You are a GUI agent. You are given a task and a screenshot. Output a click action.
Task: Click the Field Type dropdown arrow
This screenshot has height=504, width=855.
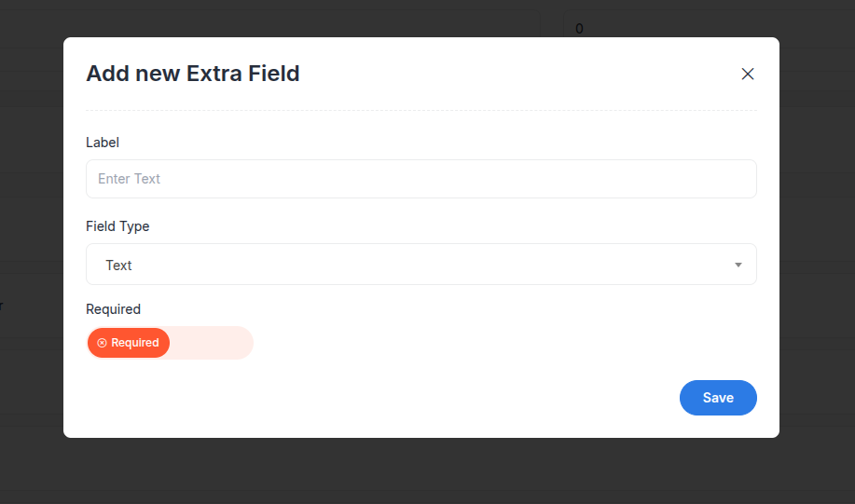coord(738,266)
